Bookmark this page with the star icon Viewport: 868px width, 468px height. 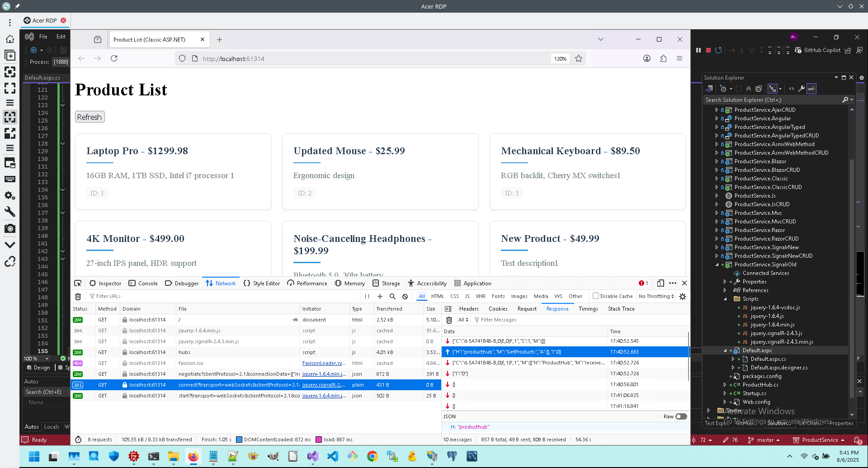[x=579, y=58]
